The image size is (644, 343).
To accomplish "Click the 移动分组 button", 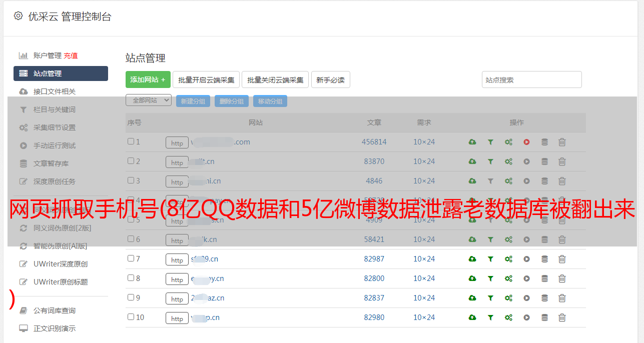I will point(270,101).
